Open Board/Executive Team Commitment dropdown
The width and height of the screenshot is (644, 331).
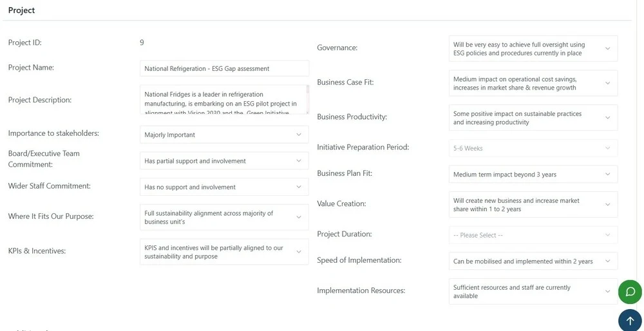pyautogui.click(x=223, y=161)
